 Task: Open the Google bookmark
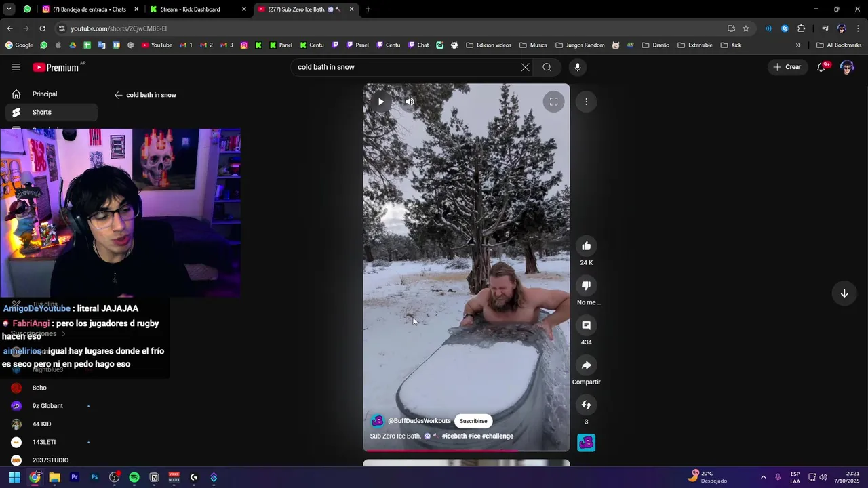19,45
